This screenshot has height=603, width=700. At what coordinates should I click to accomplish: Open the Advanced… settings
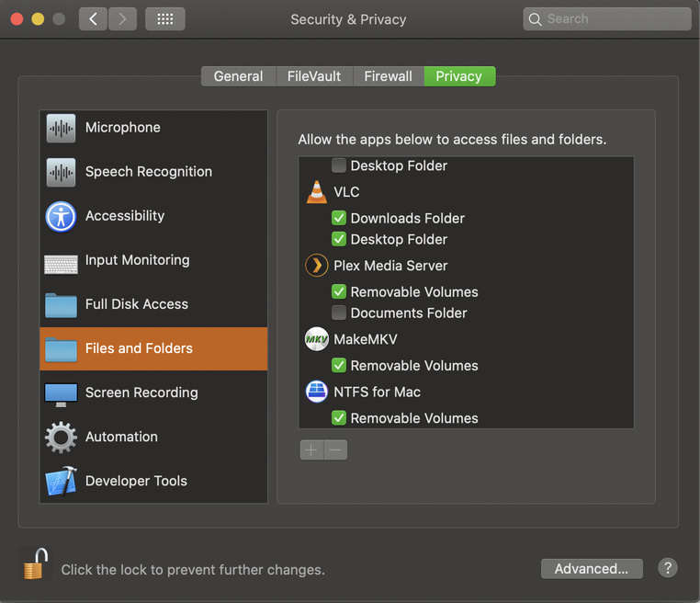point(592,569)
